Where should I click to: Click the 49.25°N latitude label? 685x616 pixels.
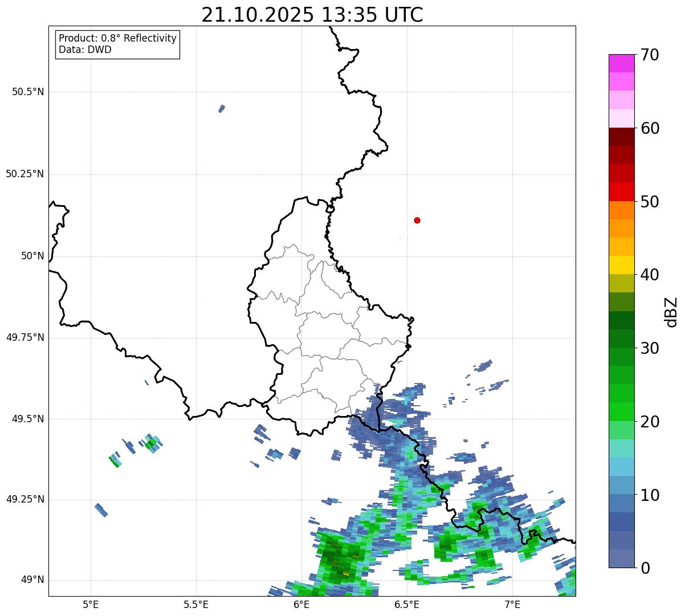pyautogui.click(x=25, y=499)
